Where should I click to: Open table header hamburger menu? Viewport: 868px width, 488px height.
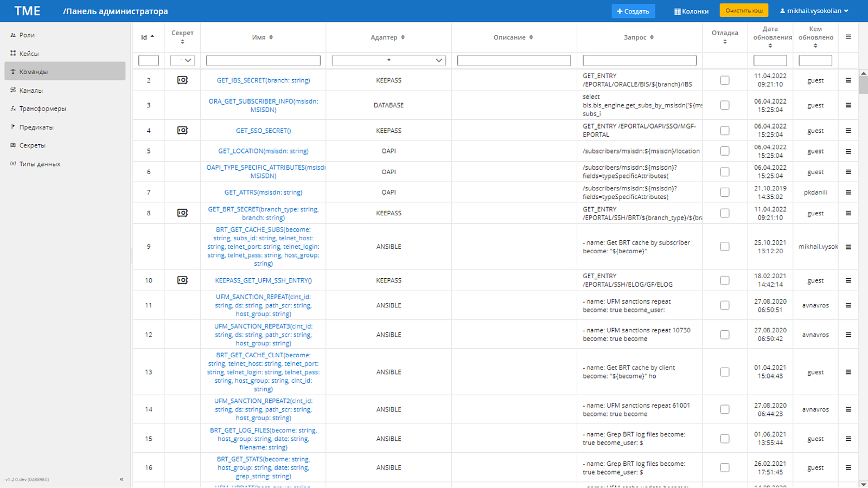[x=848, y=37]
